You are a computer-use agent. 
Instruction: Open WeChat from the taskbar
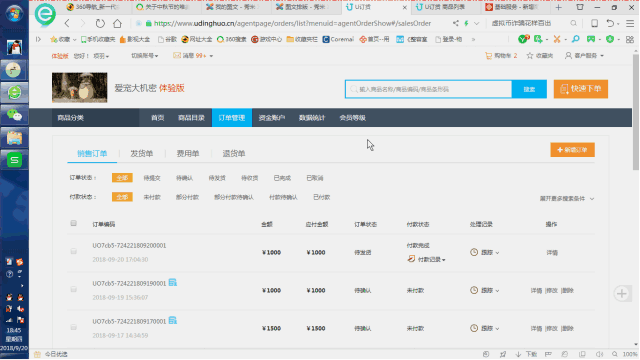click(14, 116)
